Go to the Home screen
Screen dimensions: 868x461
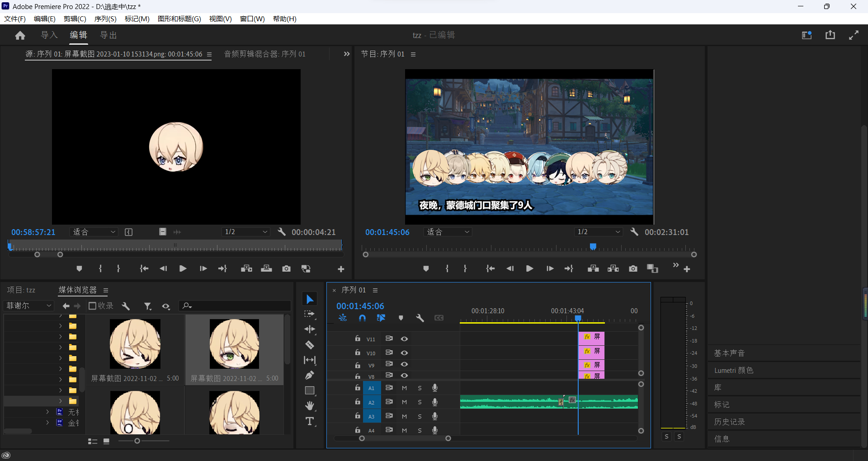tap(20, 35)
